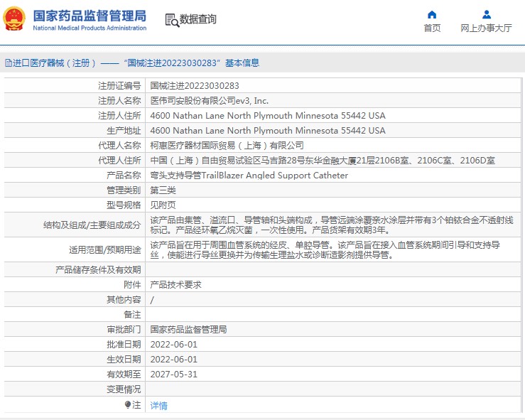Image resolution: width=525 pixels, height=420 pixels.
Task: Click the 适用范围/预期用途 description text
Action: coord(325,250)
